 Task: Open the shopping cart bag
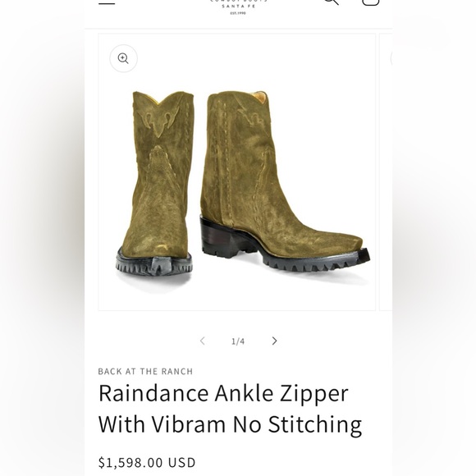click(371, 2)
